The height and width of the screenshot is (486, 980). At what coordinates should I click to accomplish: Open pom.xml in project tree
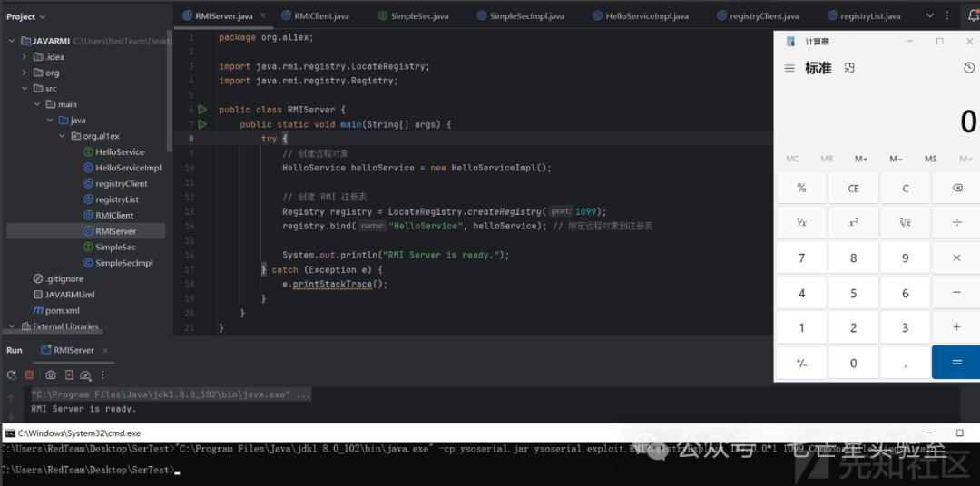pyautogui.click(x=56, y=310)
